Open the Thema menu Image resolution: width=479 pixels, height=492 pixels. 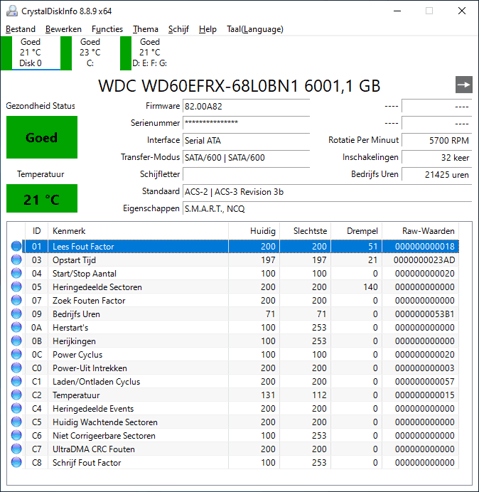click(x=145, y=29)
